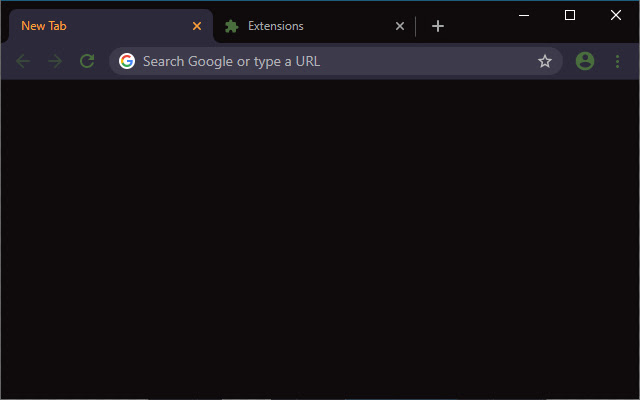Close the New Tab tab
This screenshot has height=400, width=640.
pos(197,26)
